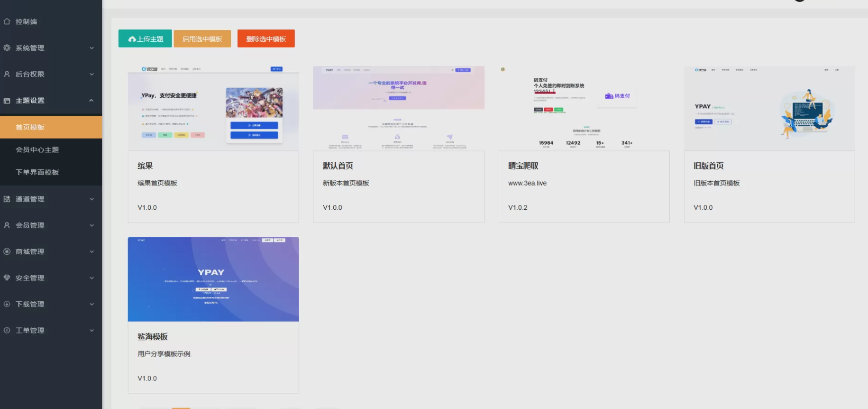Click the 启用选中模板 button
Screen dimensions: 868x409
coord(202,39)
